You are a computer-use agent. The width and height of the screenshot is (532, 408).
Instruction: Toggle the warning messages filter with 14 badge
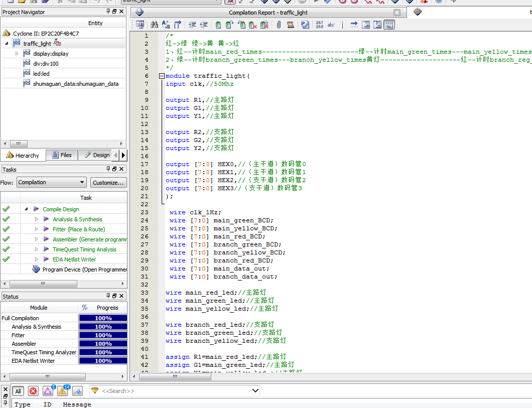(63, 391)
